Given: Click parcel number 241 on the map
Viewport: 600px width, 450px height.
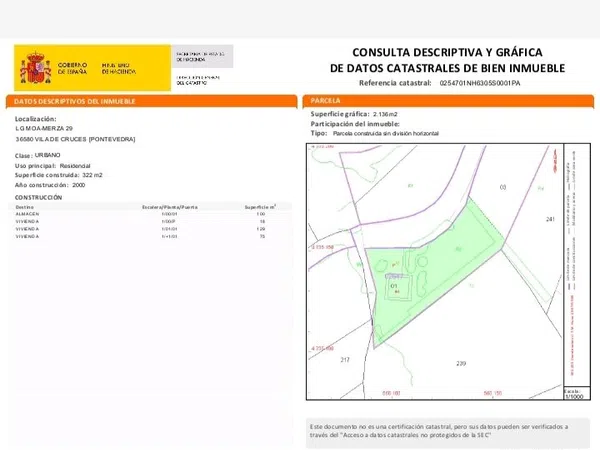Looking at the screenshot, I should [550, 219].
